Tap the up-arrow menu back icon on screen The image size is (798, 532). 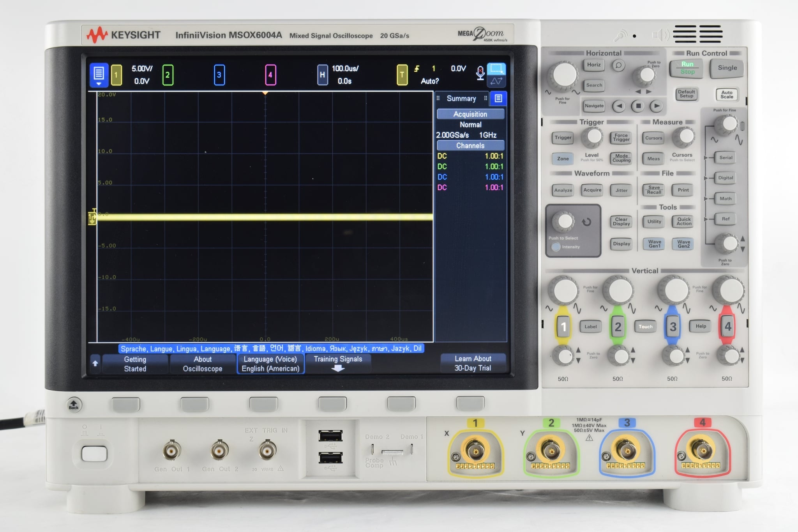click(x=95, y=363)
